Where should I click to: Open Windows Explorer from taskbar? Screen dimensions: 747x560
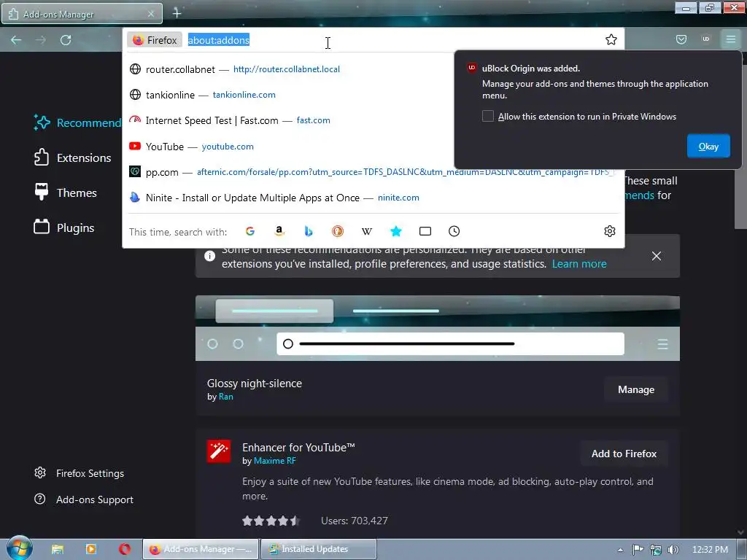click(57, 549)
